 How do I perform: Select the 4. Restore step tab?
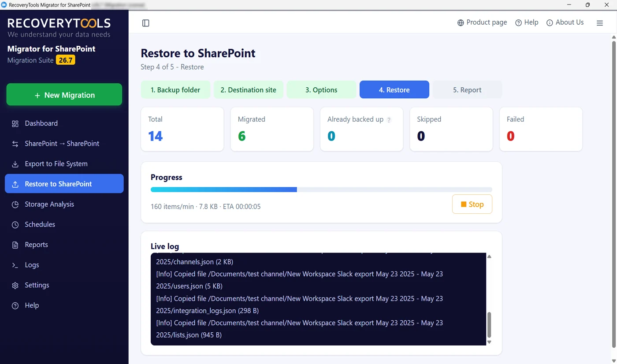pos(394,89)
